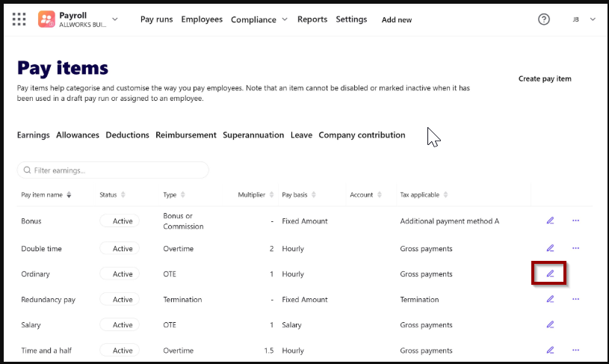Edit the Bonus pay item pencil icon

tap(550, 220)
